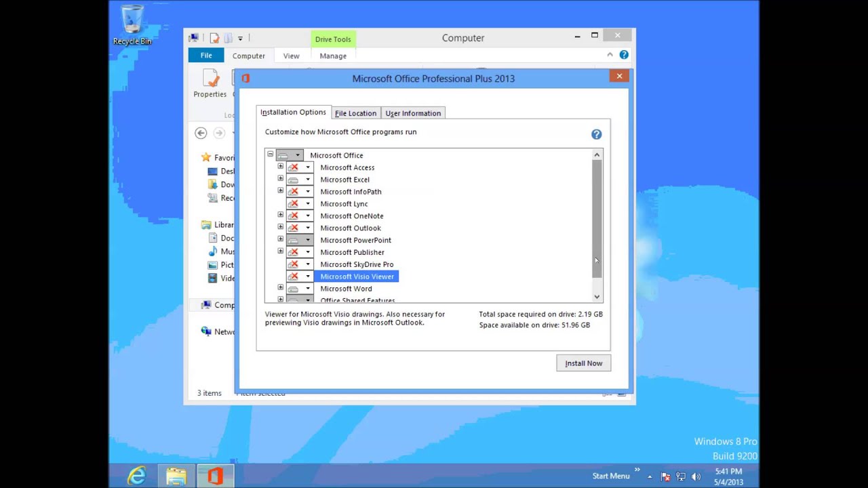Open install state dropdown for Microsoft OneNote
This screenshot has height=488, width=868.
click(x=300, y=216)
